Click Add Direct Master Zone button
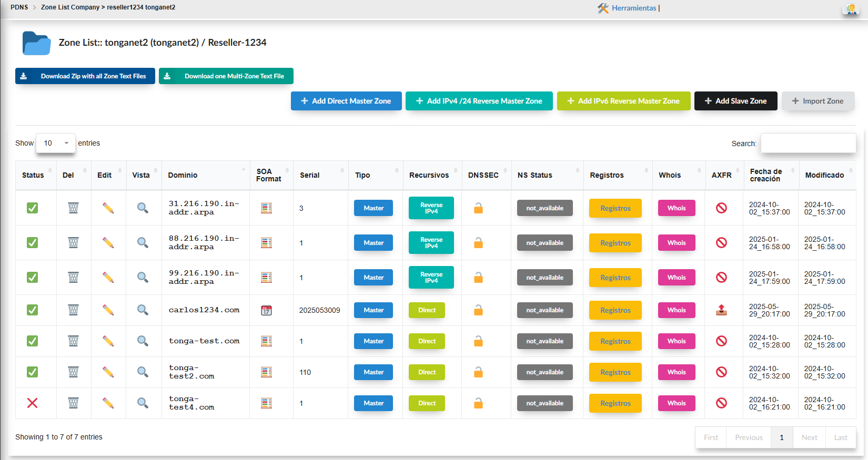Image resolution: width=868 pixels, height=460 pixels. coord(346,101)
